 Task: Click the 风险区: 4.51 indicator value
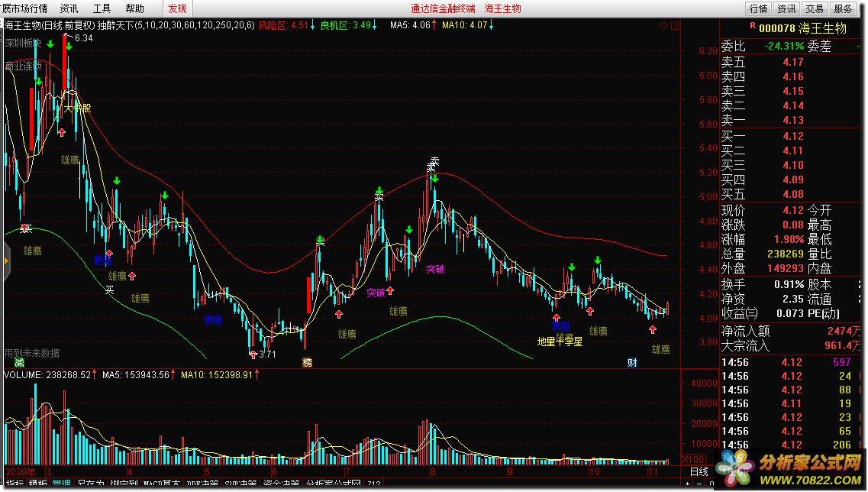tap(283, 25)
